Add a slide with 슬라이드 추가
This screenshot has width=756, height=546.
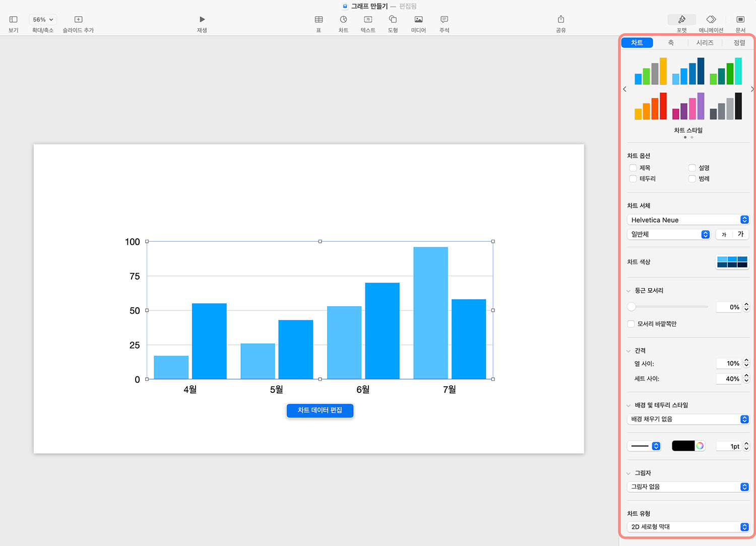(x=78, y=20)
